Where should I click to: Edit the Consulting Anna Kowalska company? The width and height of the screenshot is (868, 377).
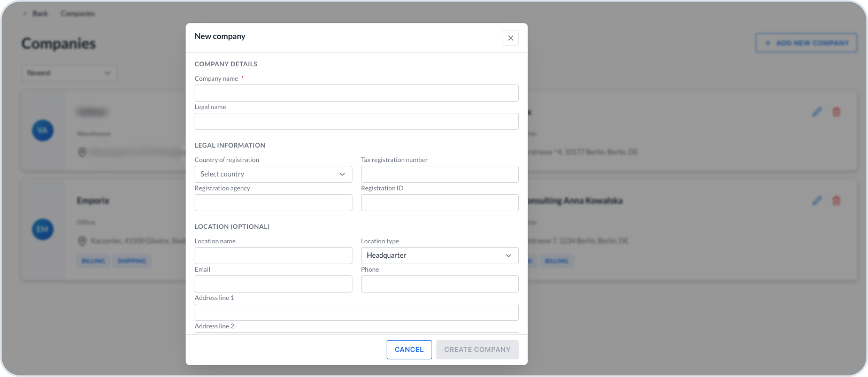pos(817,201)
